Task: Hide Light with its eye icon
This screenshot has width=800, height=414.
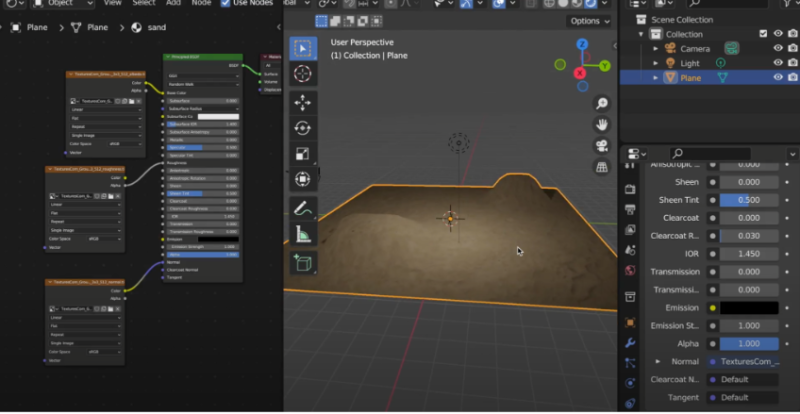Action: [x=778, y=62]
